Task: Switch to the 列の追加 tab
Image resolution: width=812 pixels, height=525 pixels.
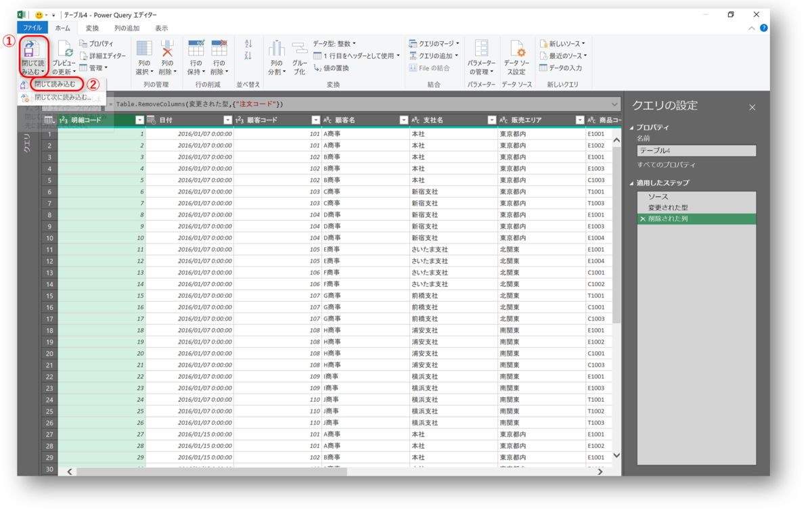Action: coord(127,28)
